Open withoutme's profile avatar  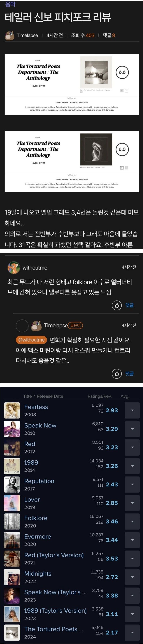pos(14,268)
